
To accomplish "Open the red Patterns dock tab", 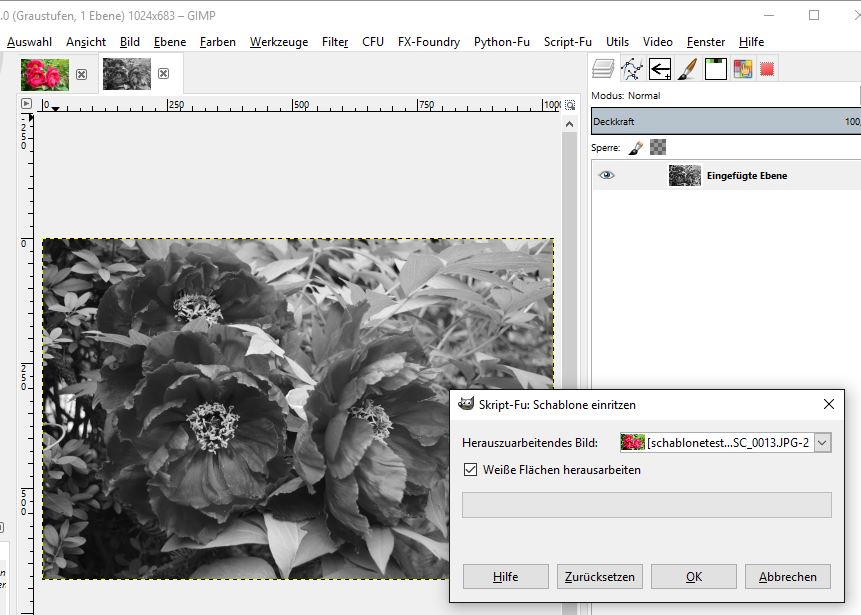I will tap(767, 69).
